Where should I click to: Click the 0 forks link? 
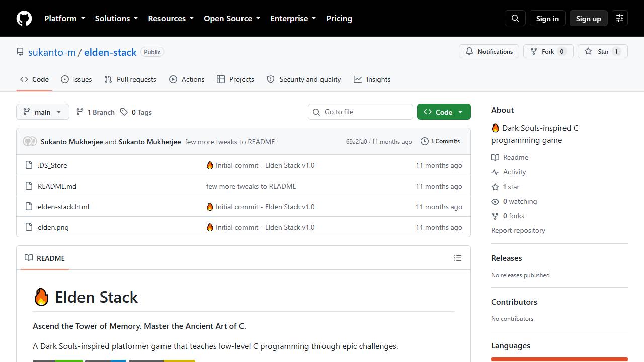pos(508,216)
